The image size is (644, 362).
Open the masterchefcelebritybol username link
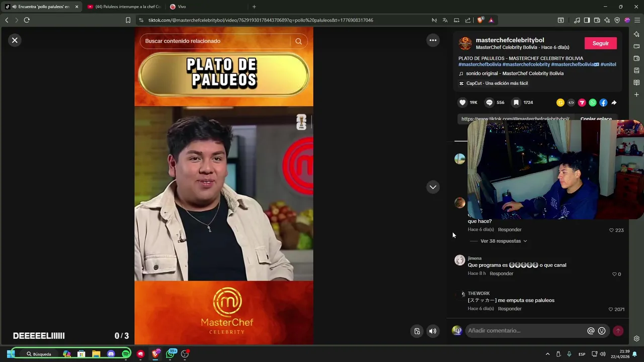point(510,40)
